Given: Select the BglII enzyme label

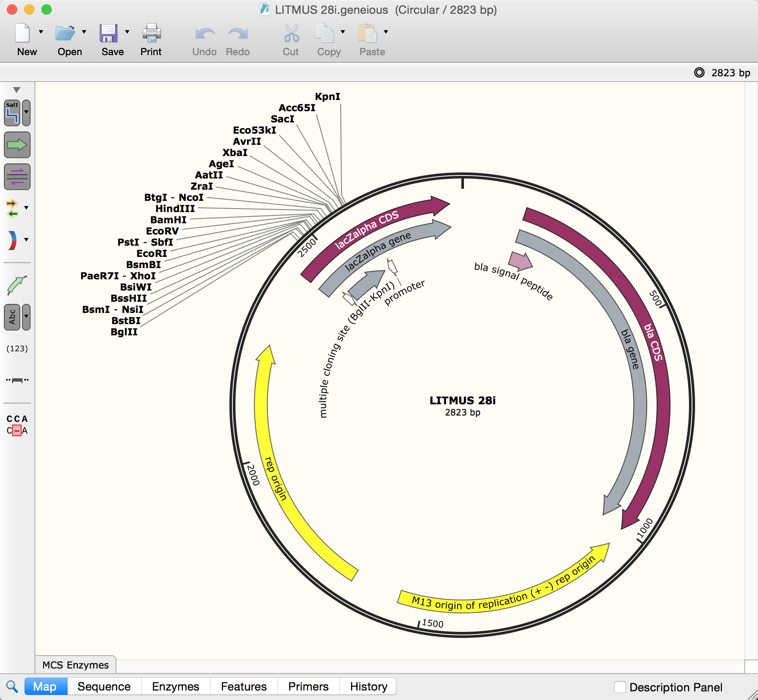Looking at the screenshot, I should coord(124,332).
